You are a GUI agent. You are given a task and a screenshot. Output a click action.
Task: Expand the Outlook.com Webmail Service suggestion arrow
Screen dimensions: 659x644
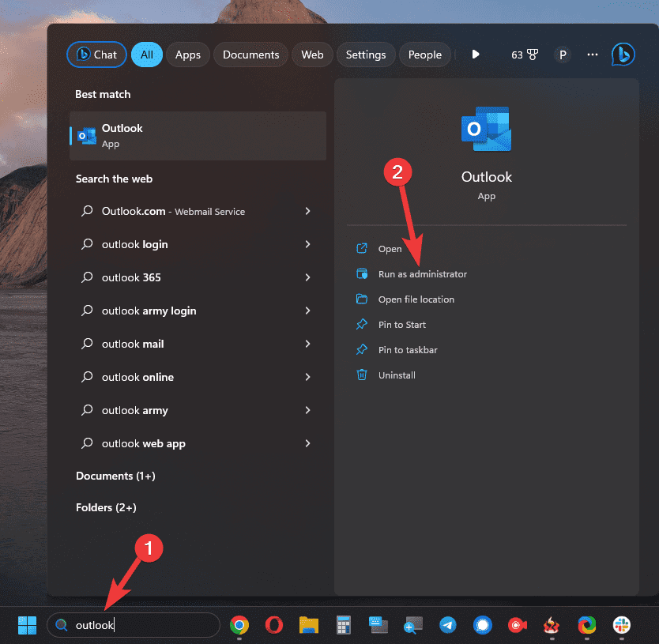tap(307, 211)
